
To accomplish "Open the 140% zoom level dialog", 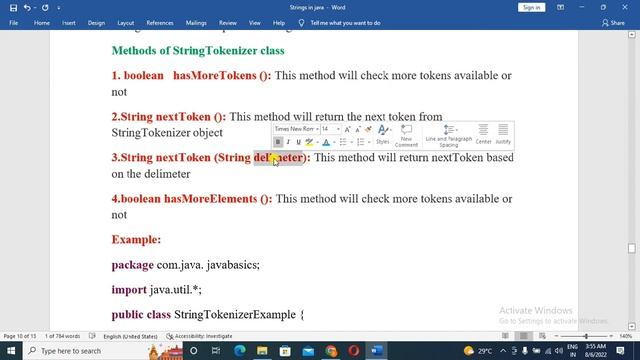I will 625,336.
